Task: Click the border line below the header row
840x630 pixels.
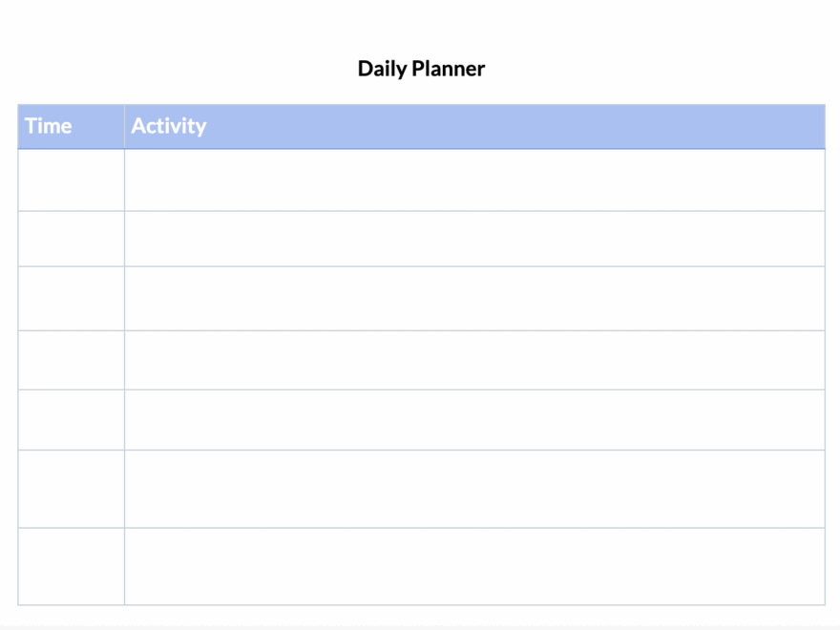Action: click(x=421, y=149)
